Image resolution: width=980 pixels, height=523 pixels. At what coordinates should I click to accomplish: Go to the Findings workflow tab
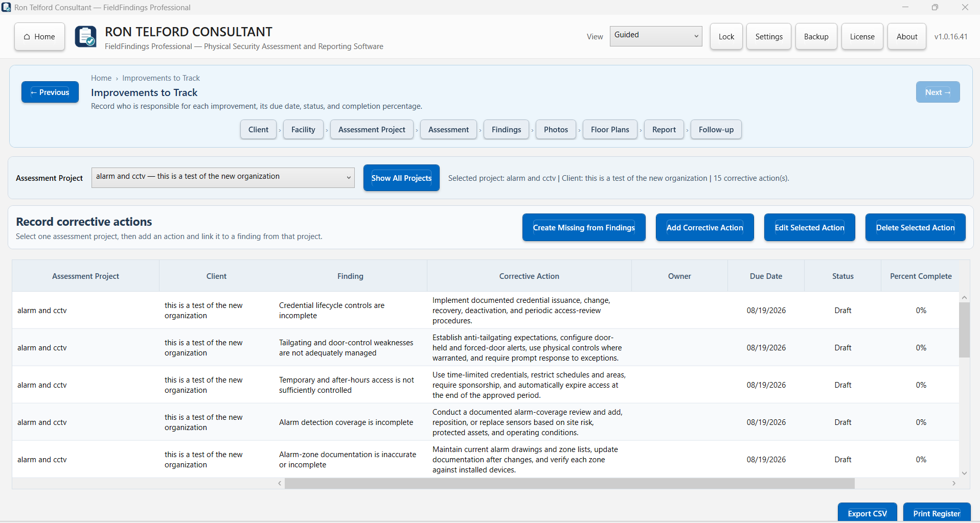(506, 130)
